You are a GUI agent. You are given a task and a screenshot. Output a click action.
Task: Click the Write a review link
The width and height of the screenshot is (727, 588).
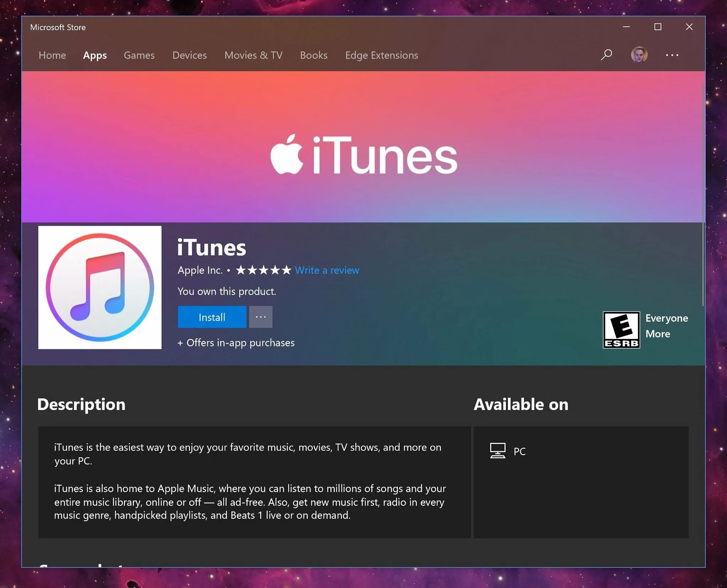pyautogui.click(x=327, y=270)
